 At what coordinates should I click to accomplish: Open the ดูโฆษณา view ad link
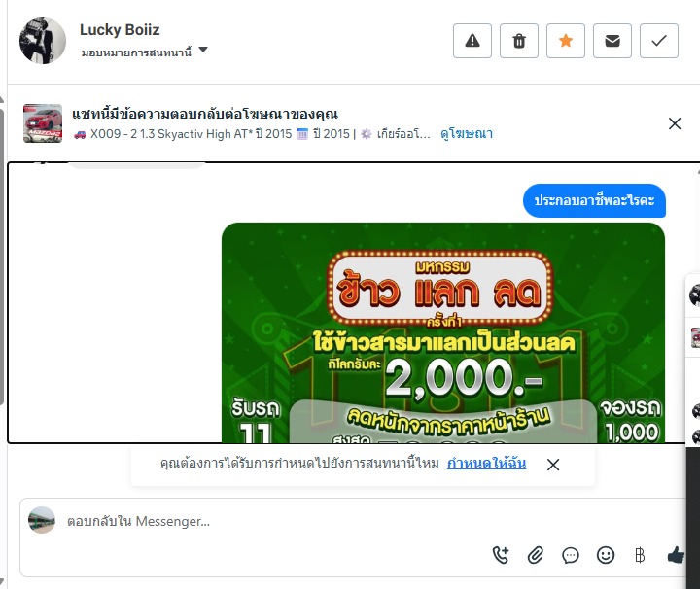coord(467,134)
